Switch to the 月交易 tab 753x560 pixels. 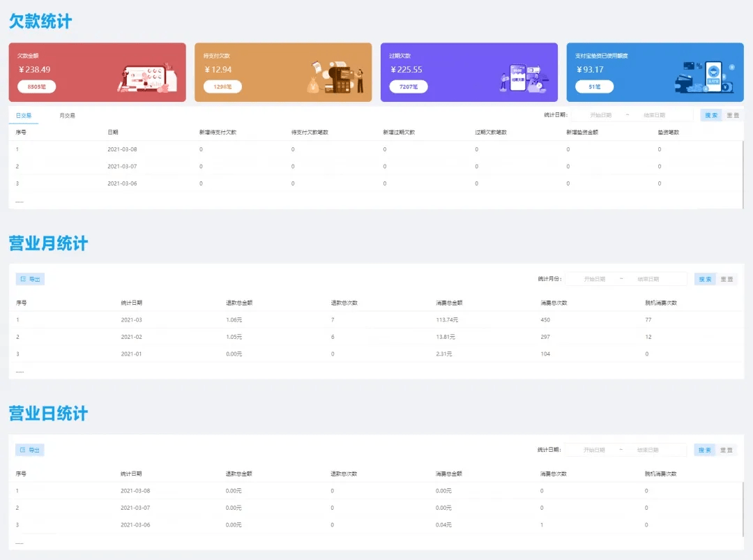click(67, 115)
